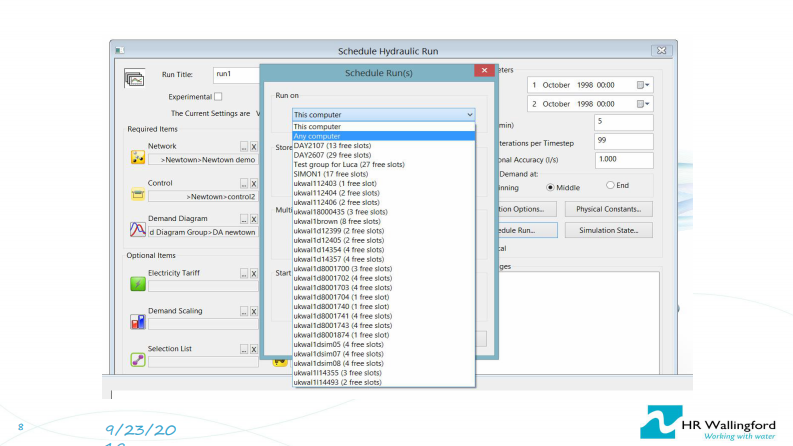Browse for Control using the ... button

tap(243, 184)
